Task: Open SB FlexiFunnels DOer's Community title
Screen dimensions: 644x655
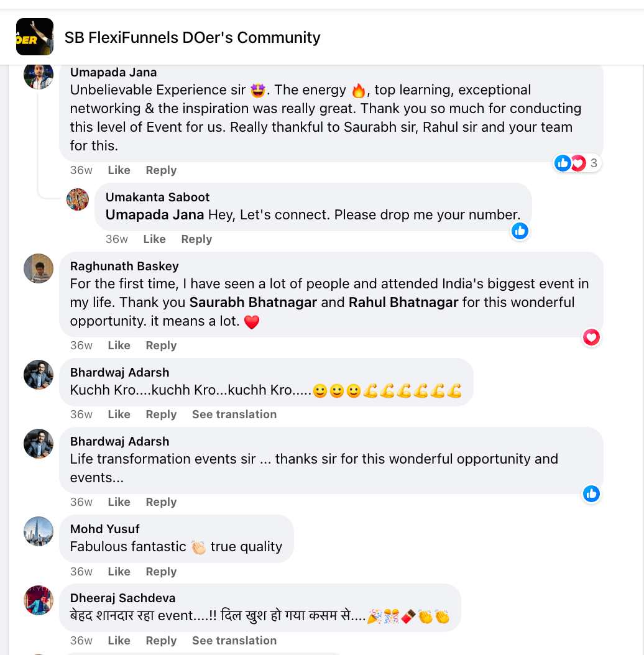Action: [192, 37]
